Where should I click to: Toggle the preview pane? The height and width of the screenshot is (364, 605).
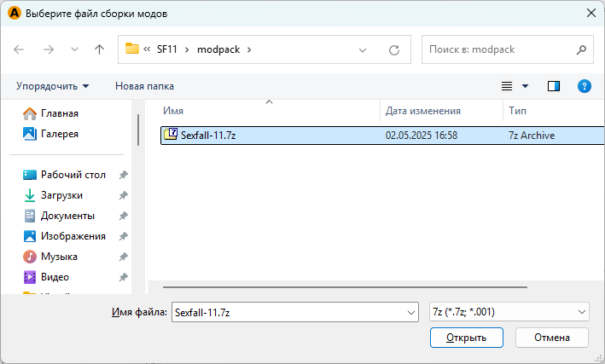click(554, 86)
